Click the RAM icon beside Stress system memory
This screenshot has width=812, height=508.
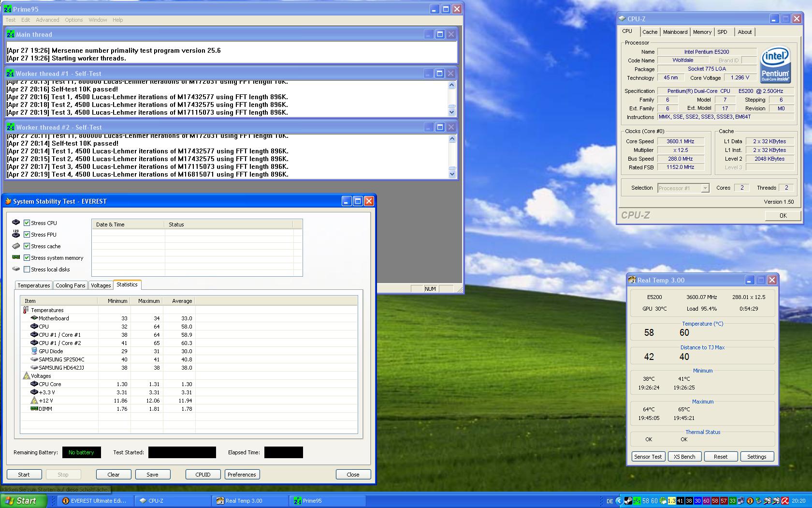point(16,257)
